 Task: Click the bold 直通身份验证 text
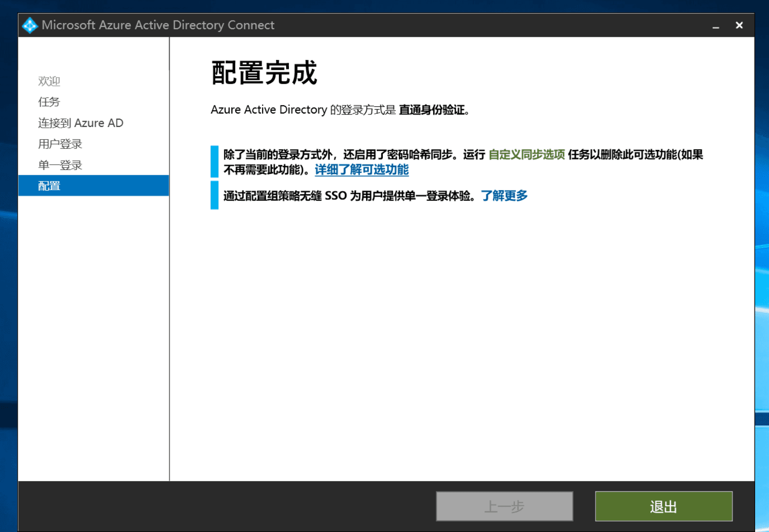432,110
